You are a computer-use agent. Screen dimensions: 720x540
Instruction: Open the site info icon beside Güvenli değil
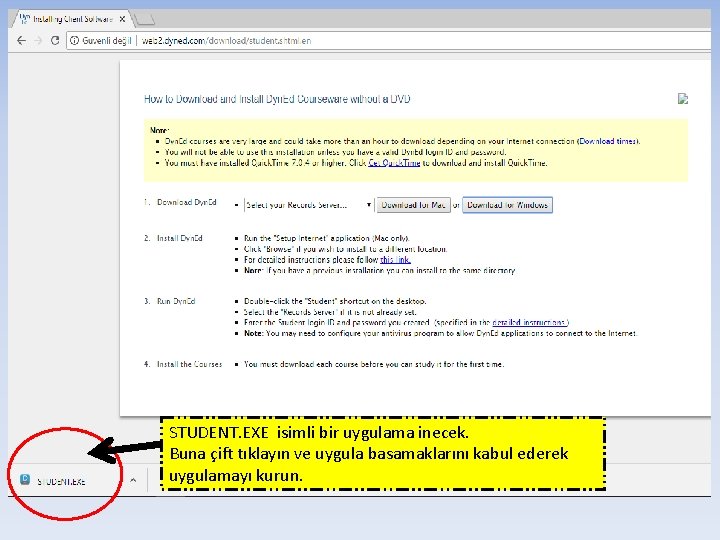click(74, 41)
